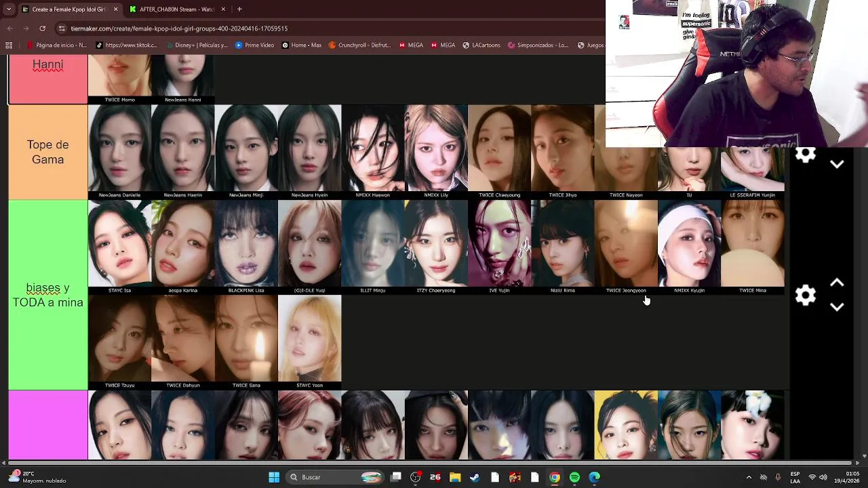
Task: Open Microsoft Edge from taskbar
Action: 595,477
